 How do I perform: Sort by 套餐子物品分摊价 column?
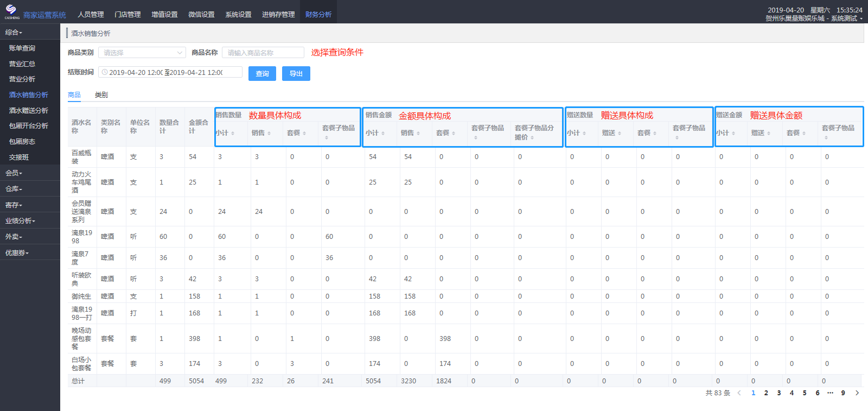(x=532, y=138)
